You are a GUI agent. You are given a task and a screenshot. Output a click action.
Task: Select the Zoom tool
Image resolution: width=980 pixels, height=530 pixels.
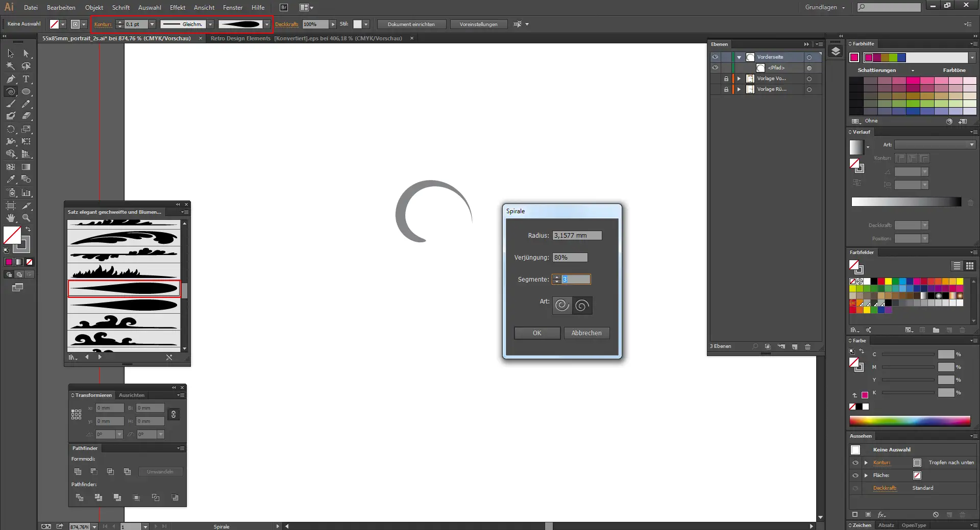click(26, 218)
